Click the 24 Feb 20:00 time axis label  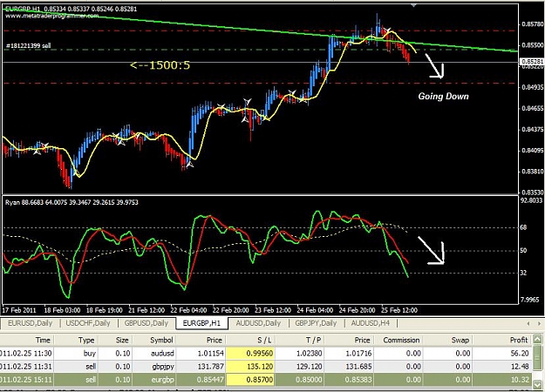357,310
